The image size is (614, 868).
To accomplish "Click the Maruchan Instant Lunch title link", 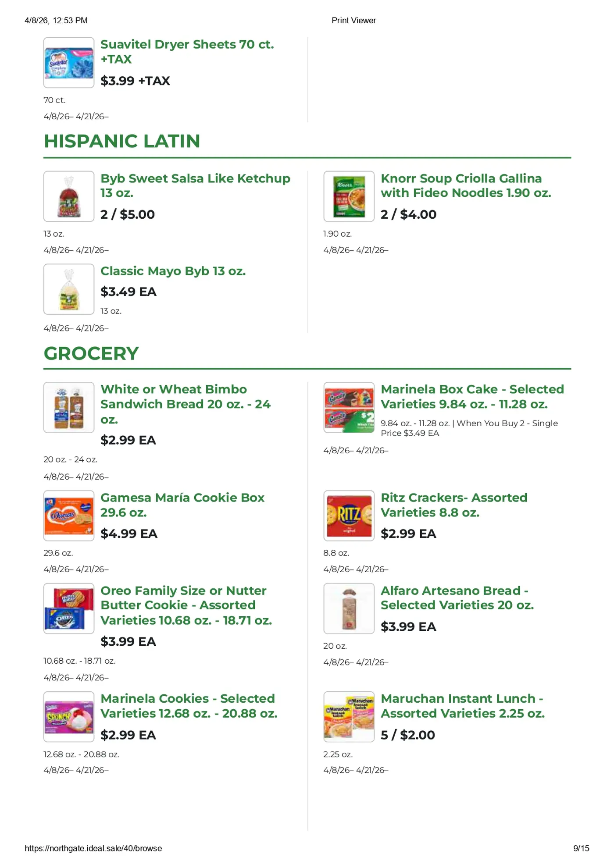I will point(463,706).
